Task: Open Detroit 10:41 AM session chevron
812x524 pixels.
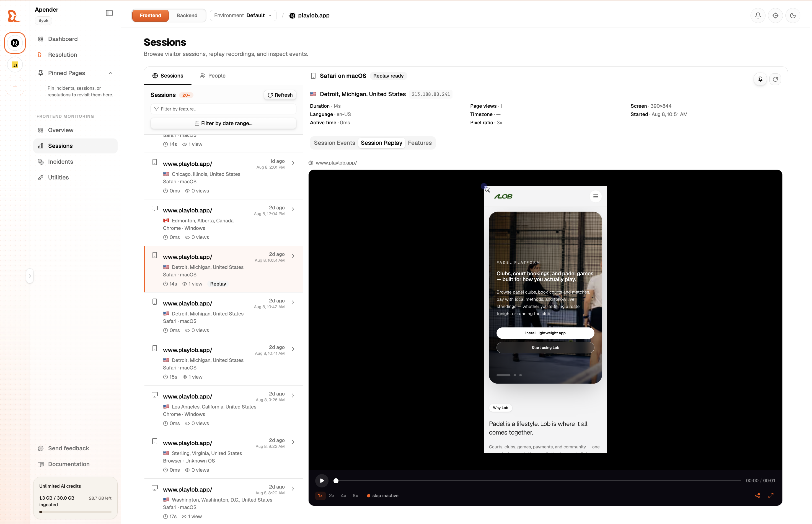Action: (x=293, y=349)
